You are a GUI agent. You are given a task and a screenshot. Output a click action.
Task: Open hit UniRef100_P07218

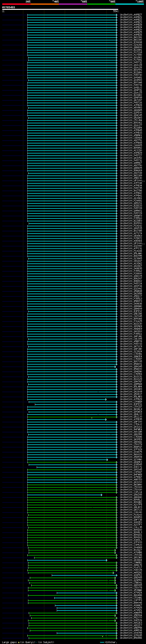(131, 52)
